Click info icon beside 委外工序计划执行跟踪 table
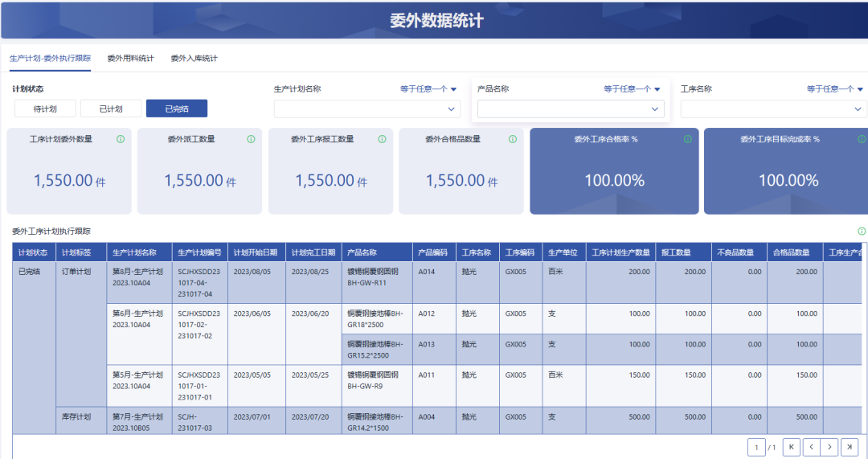The image size is (868, 459). [862, 231]
